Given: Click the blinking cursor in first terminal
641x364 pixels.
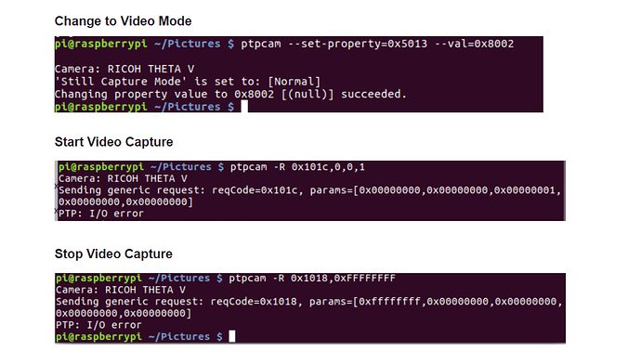Looking at the screenshot, I should 244,107.
